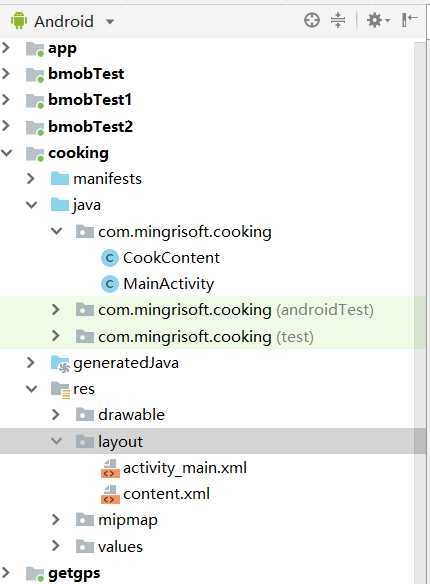Viewport: 430px width, 584px height.
Task: Click the collapse all icon in toolbar
Action: pos(338,20)
